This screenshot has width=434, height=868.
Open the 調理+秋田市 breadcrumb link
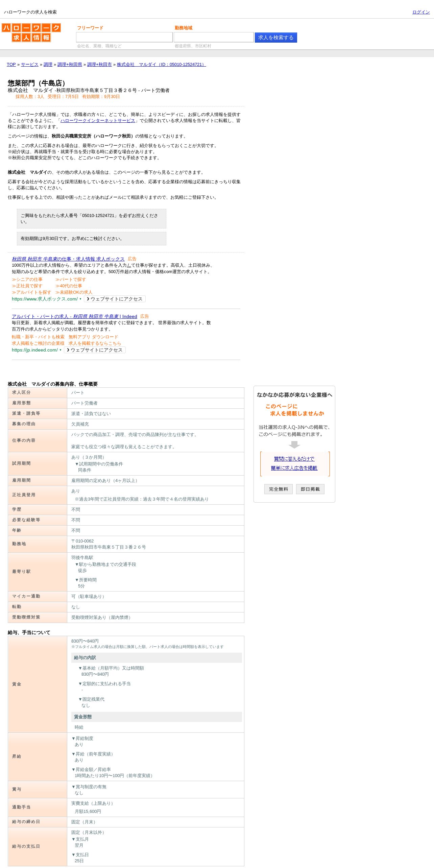pyautogui.click(x=99, y=65)
